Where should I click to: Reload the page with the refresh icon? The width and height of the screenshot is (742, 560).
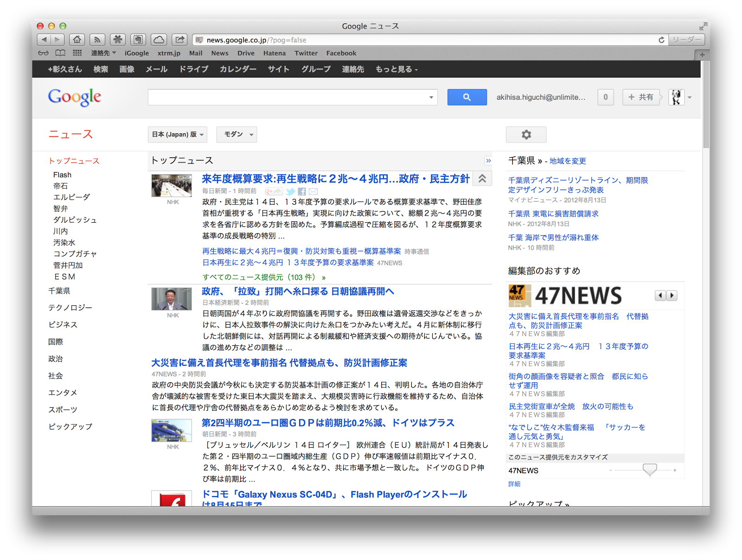(661, 40)
